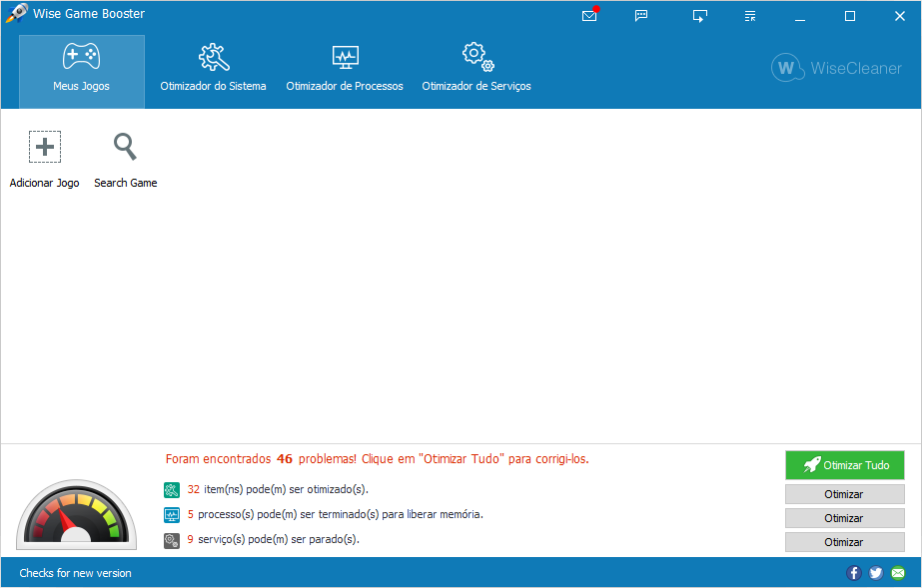
Task: Click '32 item(ns) pode(m) ser otimizado(s)' text
Action: point(278,489)
